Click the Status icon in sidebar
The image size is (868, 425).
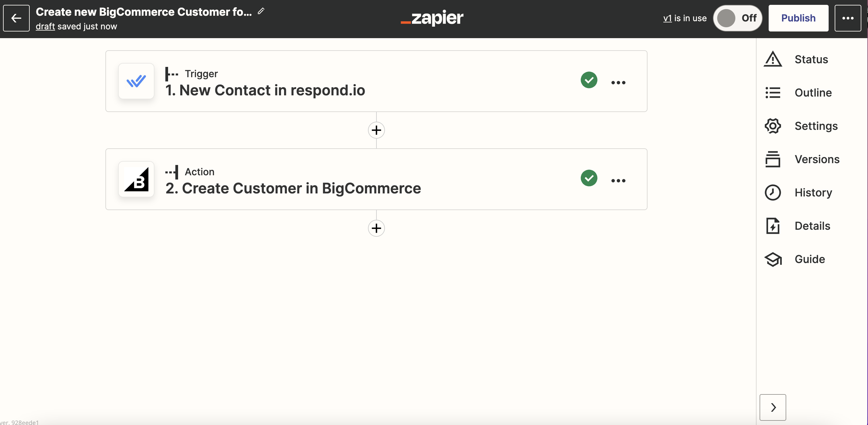pyautogui.click(x=773, y=59)
